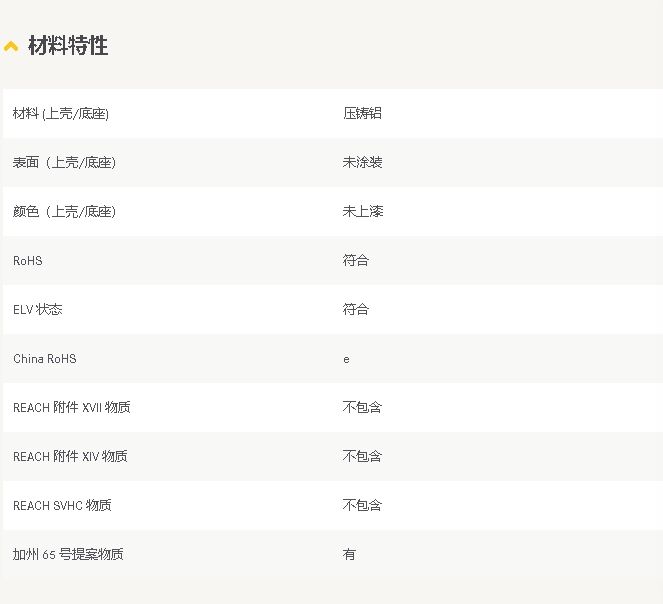
Task: Select the REACH 附件 XVII 物质 label
Action: pyautogui.click(x=72, y=408)
